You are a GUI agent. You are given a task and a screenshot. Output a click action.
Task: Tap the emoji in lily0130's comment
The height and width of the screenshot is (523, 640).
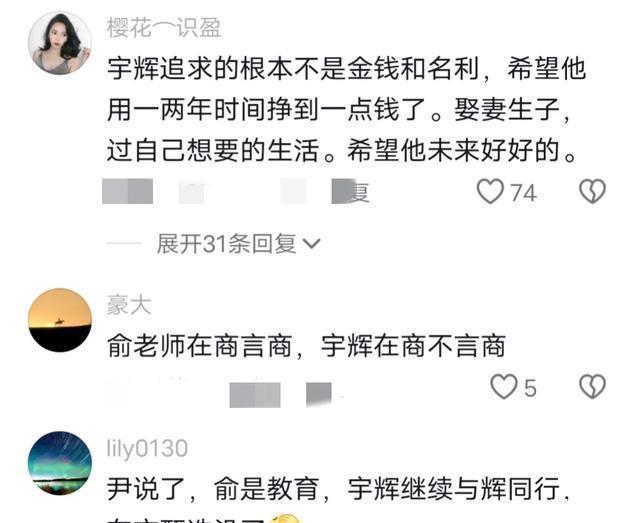coord(287,518)
